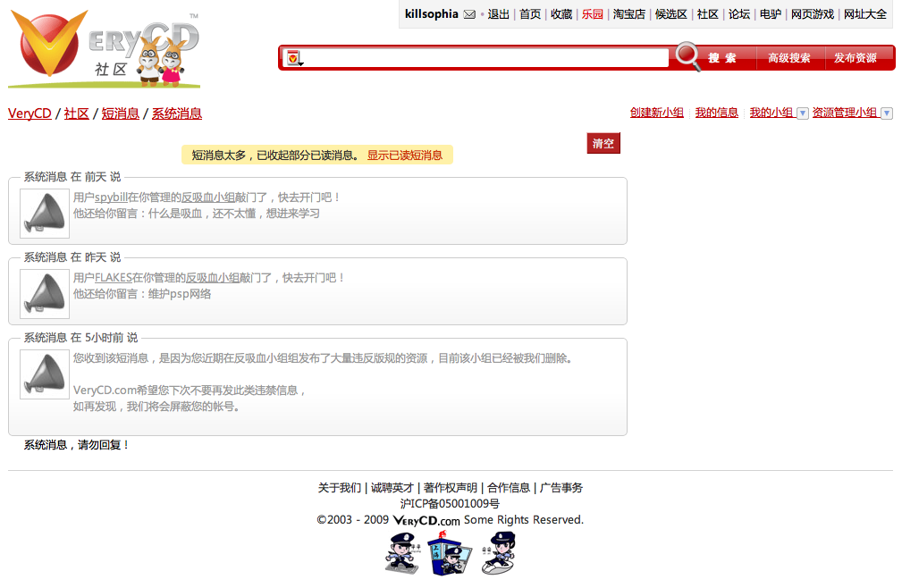This screenshot has width=902, height=588.
Task: Open 网址大全 in top navigation
Action: (865, 14)
